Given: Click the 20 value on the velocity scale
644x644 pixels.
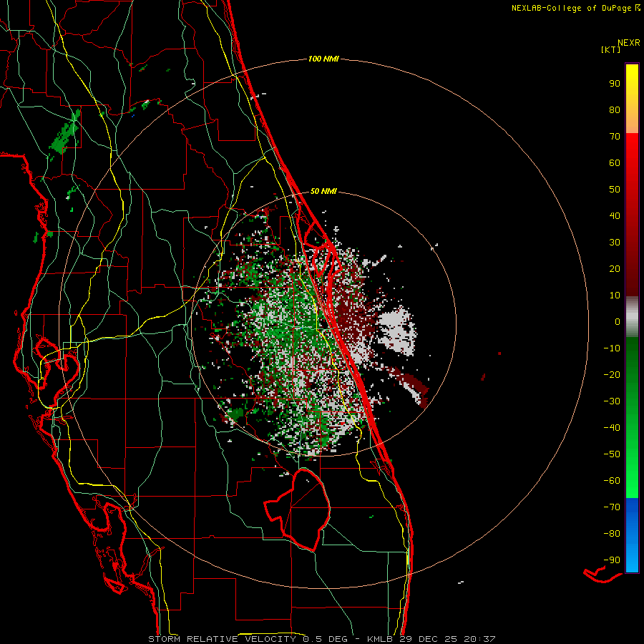Looking at the screenshot, I should click(x=615, y=268).
